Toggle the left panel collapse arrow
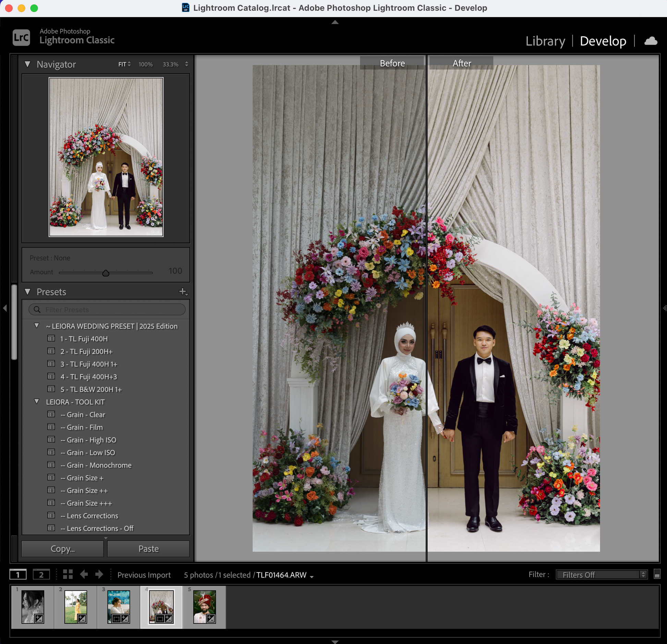Screen dimensions: 667x644 5,308
